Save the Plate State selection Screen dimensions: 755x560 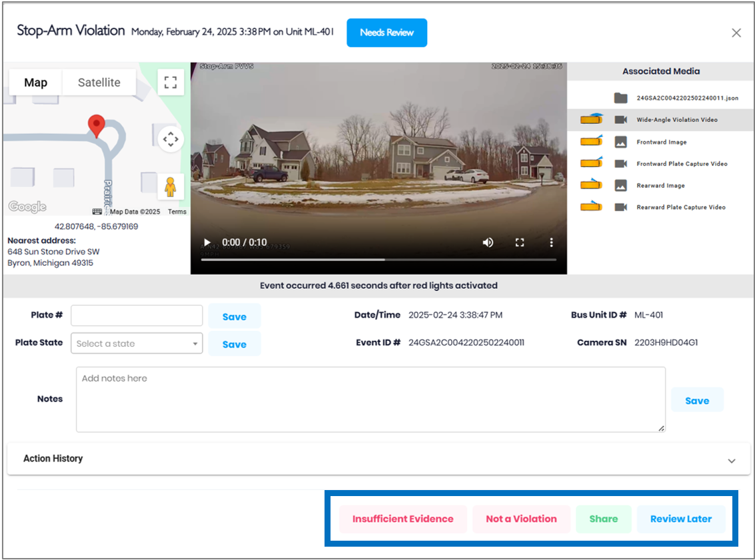tap(235, 344)
